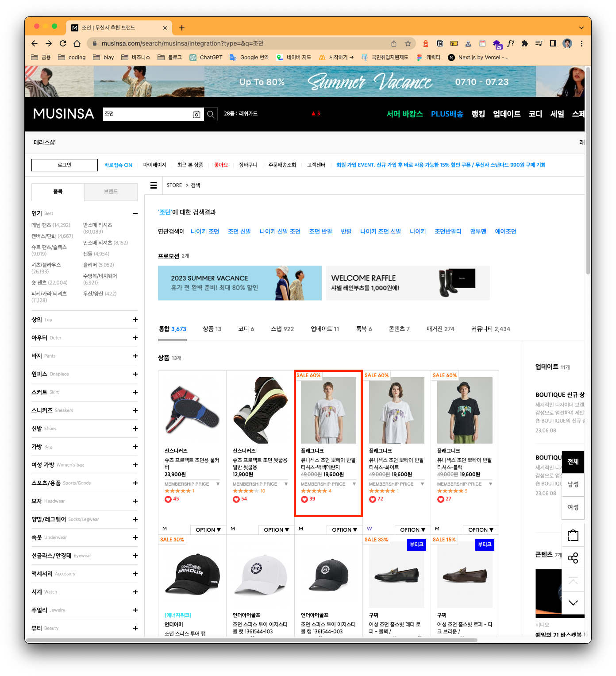Image resolution: width=616 pixels, height=676 pixels.
Task: Click the magnifier search button
Action: (x=211, y=114)
